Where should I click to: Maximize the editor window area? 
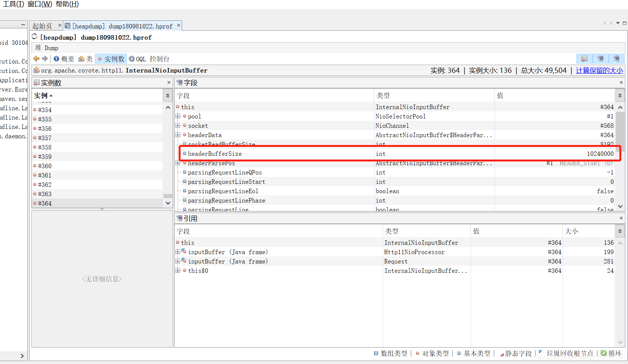[624, 23]
